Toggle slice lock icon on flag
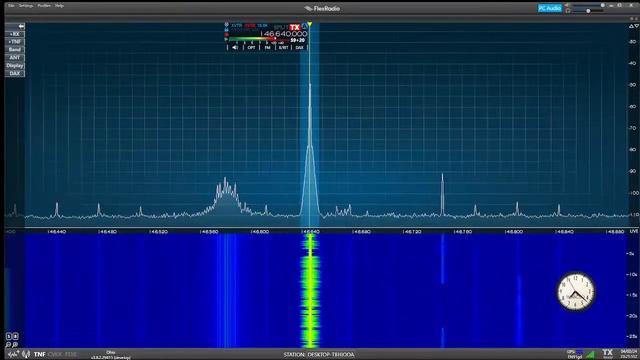This screenshot has width=640, height=360. [x=227, y=30]
